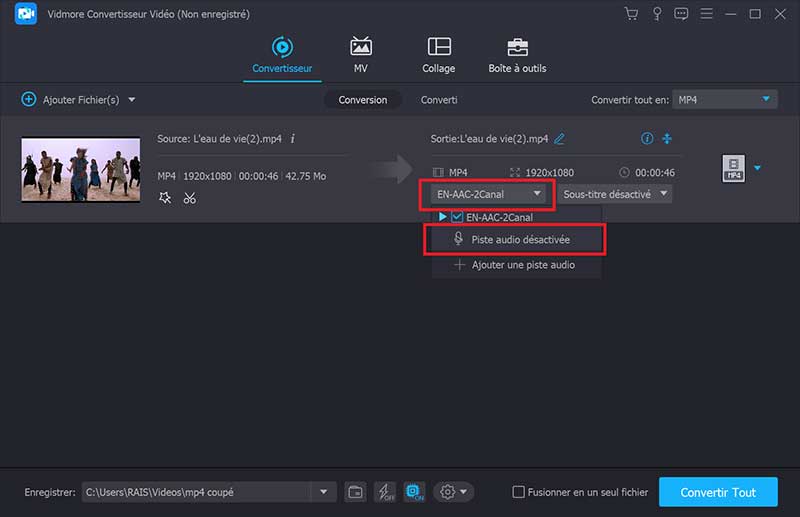Open the Collage tab
Image resolution: width=800 pixels, height=517 pixels.
(x=439, y=55)
